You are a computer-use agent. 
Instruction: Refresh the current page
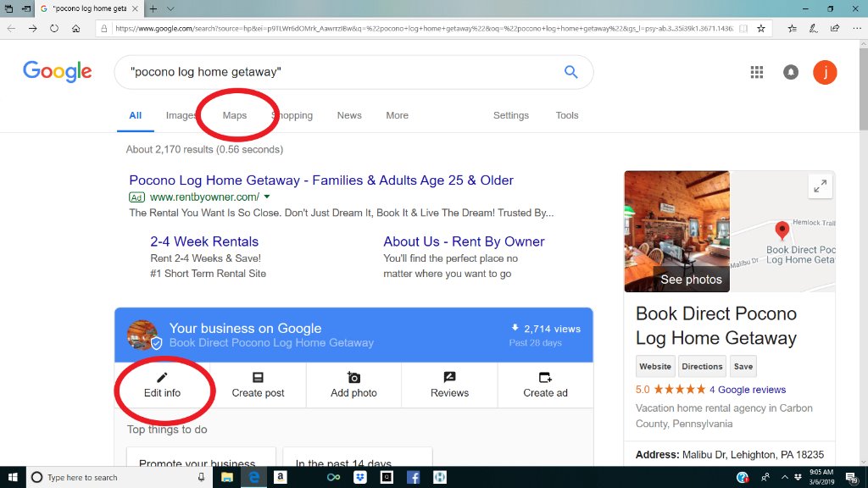(54, 28)
